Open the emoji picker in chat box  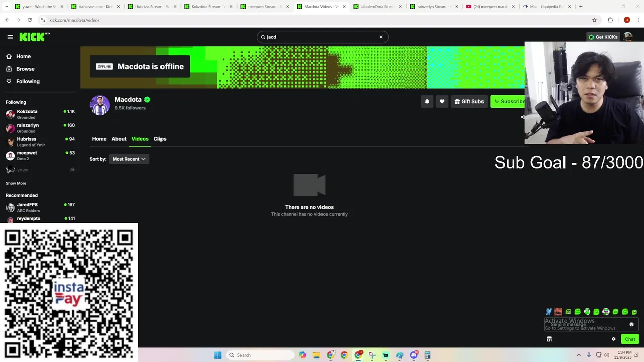(x=631, y=324)
